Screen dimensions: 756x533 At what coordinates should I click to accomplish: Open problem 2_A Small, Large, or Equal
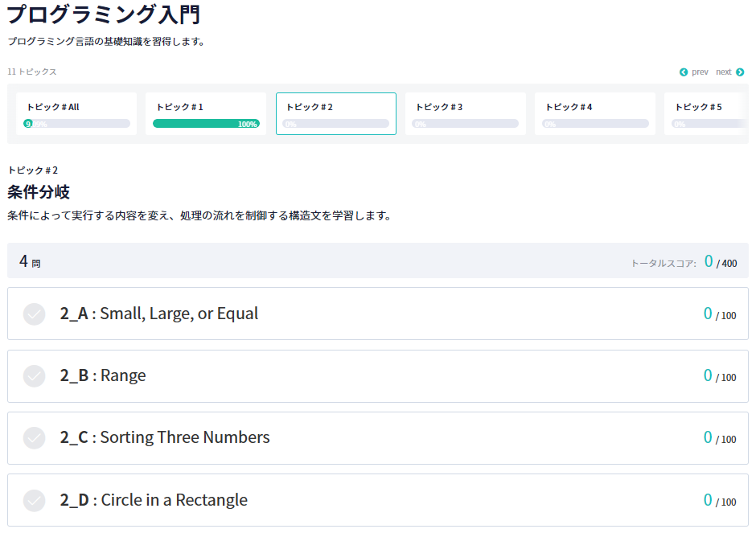(x=161, y=314)
